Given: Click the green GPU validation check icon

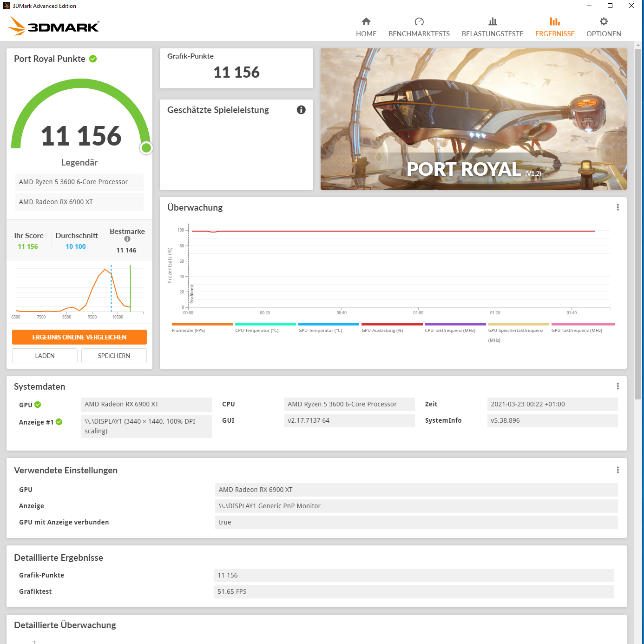Looking at the screenshot, I should [x=38, y=405].
